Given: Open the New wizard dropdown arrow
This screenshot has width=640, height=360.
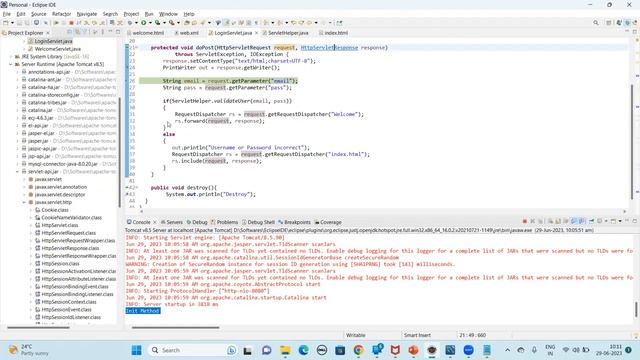Looking at the screenshot, I should pos(12,23).
